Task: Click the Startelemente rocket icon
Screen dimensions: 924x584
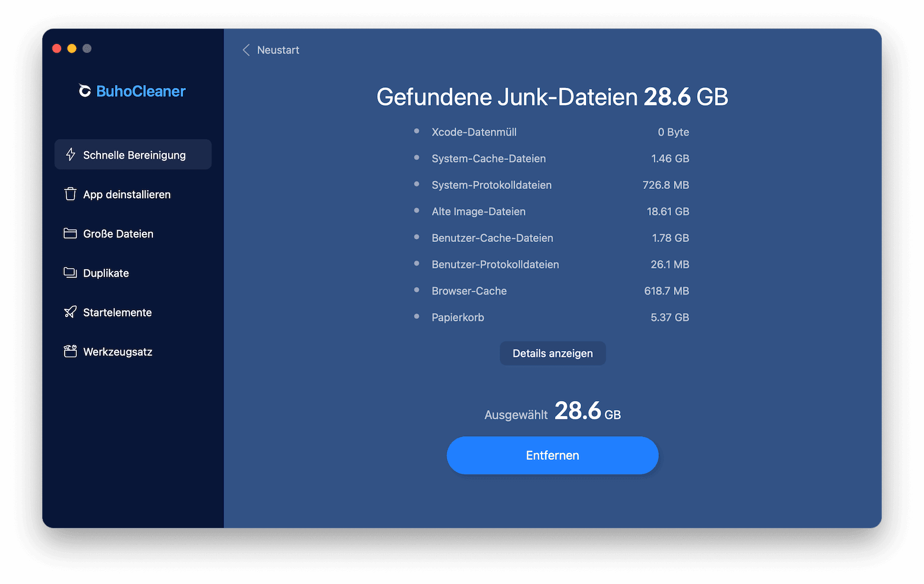Action: pos(70,312)
